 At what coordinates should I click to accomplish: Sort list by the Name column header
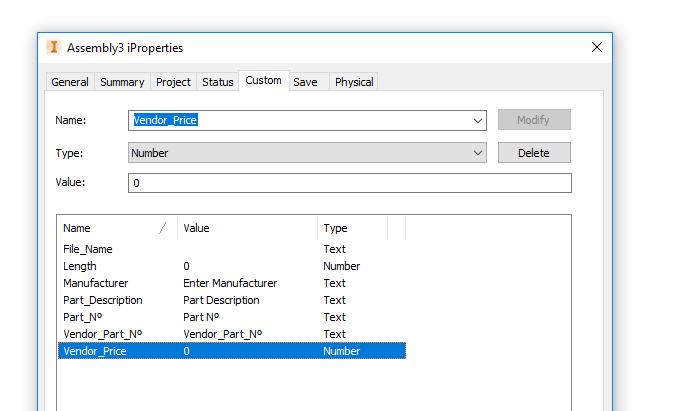click(x=117, y=228)
